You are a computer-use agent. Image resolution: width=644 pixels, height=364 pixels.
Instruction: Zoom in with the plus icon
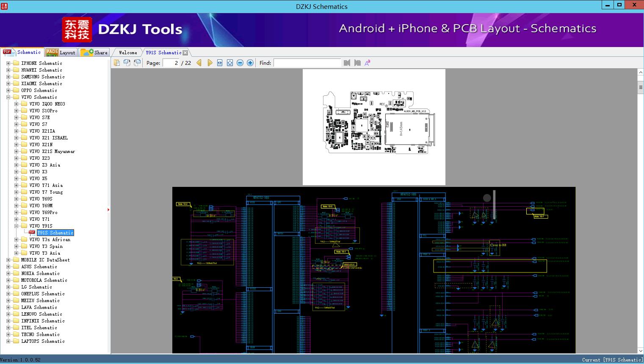tap(250, 63)
